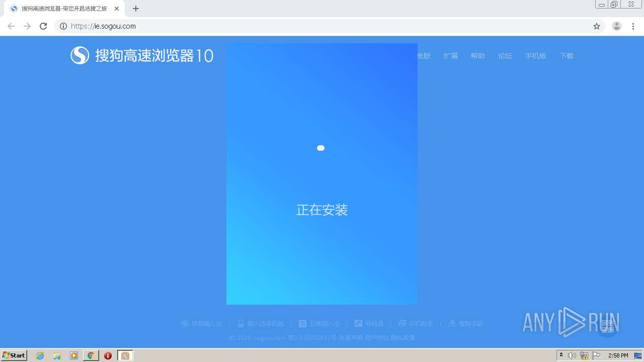Image resolution: width=644 pixels, height=362 pixels.
Task: Open the volume speaker tray icon
Action: pyautogui.click(x=572, y=355)
